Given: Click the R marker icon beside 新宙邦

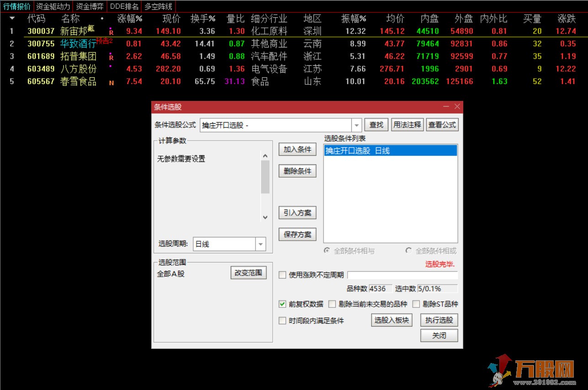Looking at the screenshot, I should pos(111,32).
